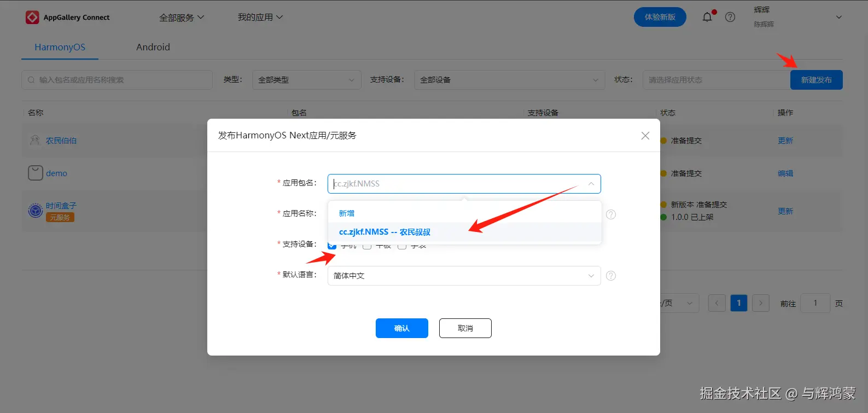The width and height of the screenshot is (868, 413).
Task: Click the 新建发布 button
Action: click(x=817, y=80)
